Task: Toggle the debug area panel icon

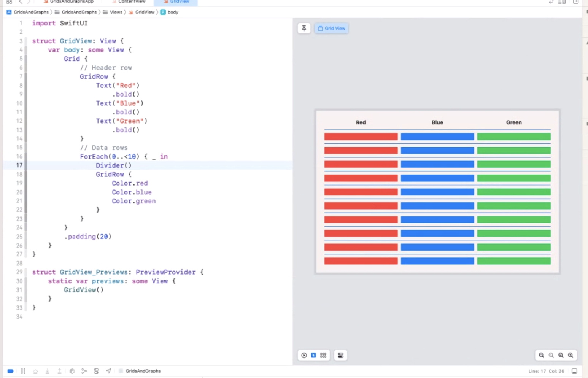Action: pyautogui.click(x=574, y=371)
